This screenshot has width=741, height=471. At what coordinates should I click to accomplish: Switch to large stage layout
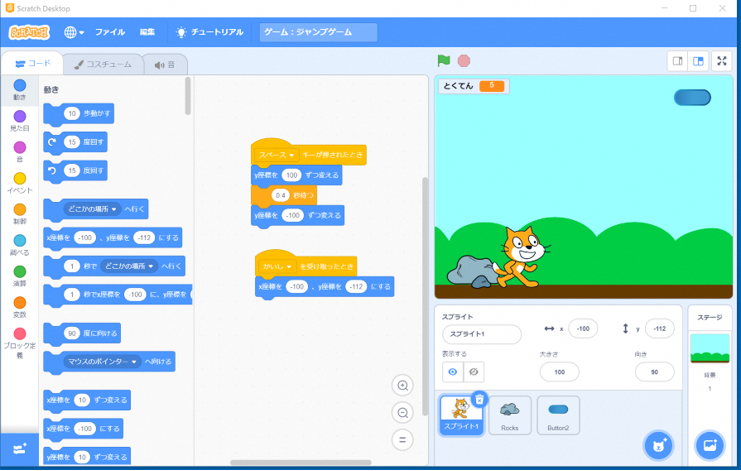(698, 61)
